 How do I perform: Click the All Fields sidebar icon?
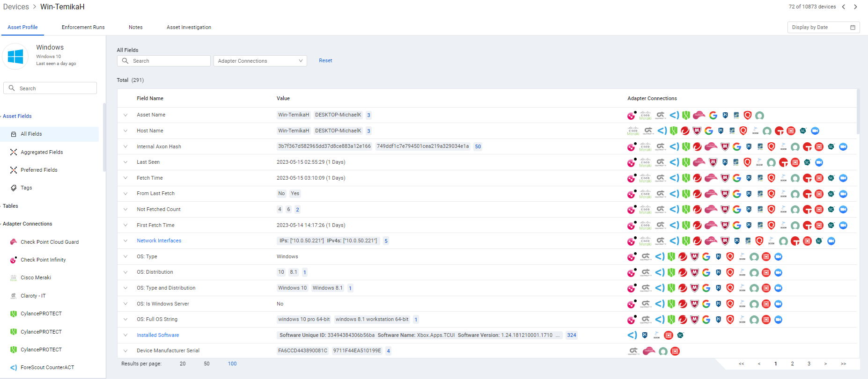point(14,134)
